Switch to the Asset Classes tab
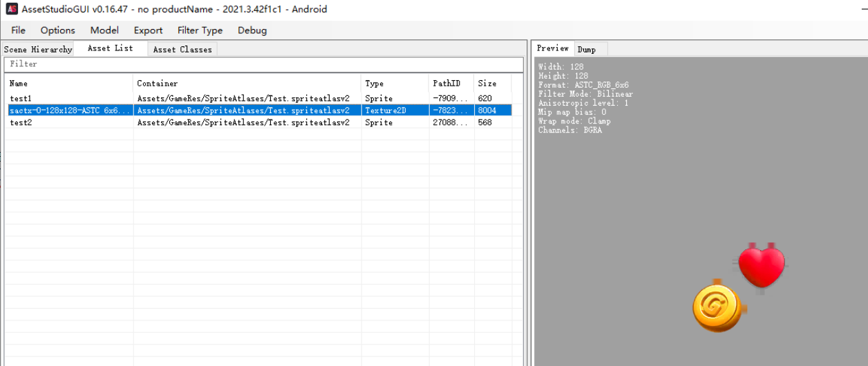The height and width of the screenshot is (366, 868). 182,50
